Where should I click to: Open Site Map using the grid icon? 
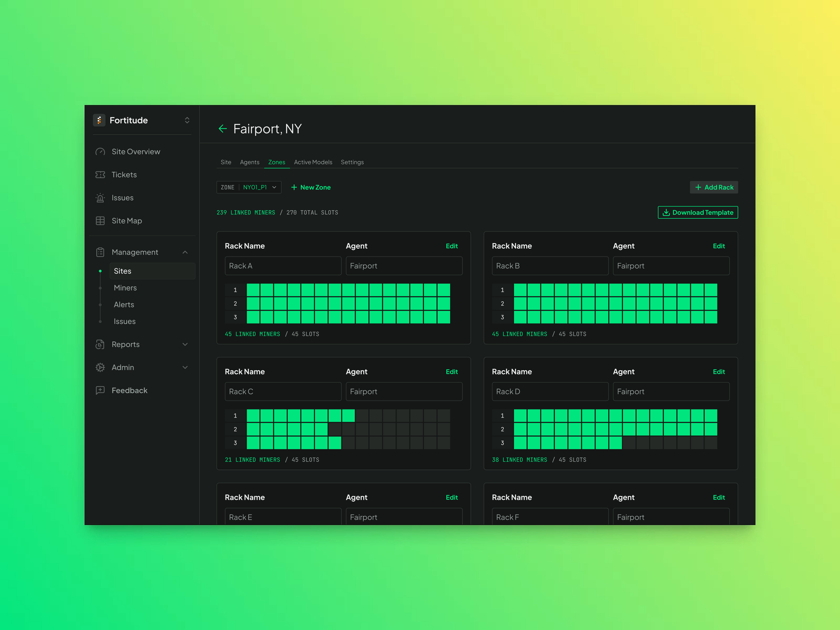point(100,221)
